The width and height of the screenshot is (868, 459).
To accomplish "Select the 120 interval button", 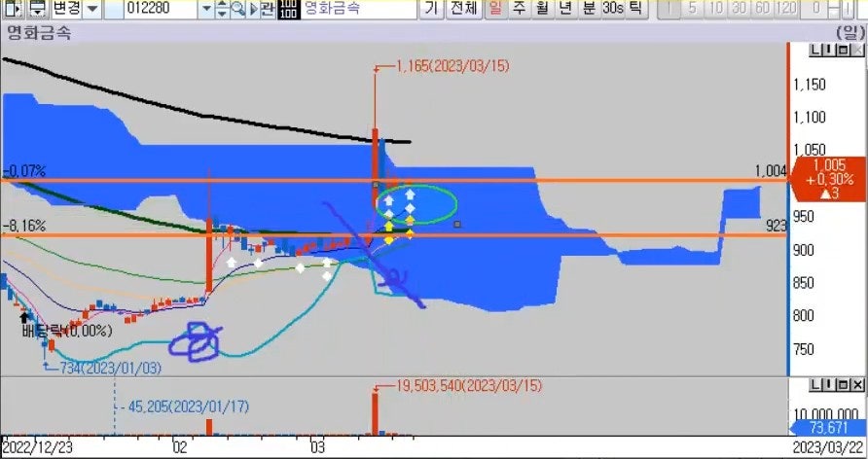I will click(x=786, y=9).
